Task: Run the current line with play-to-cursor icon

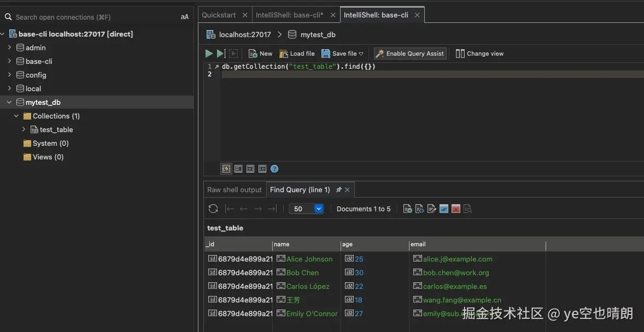Action: tap(221, 54)
